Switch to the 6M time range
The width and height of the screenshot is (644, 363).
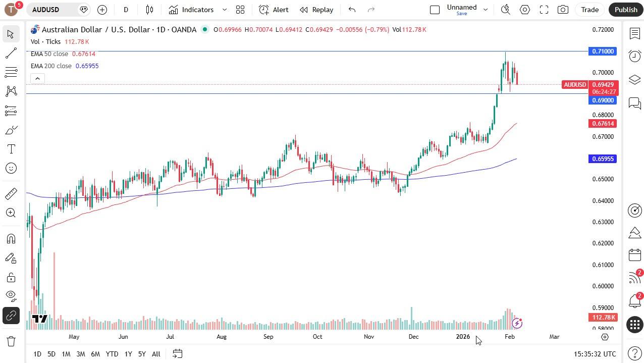95,354
